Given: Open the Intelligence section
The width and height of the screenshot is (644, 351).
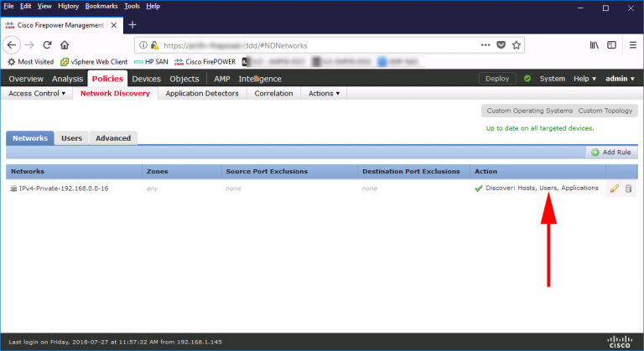Looking at the screenshot, I should click(260, 79).
